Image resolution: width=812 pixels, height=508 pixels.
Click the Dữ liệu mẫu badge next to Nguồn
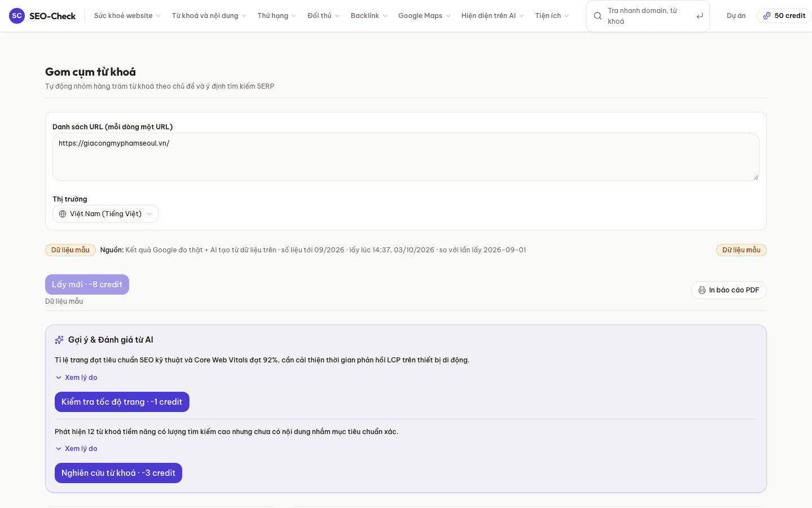click(70, 250)
